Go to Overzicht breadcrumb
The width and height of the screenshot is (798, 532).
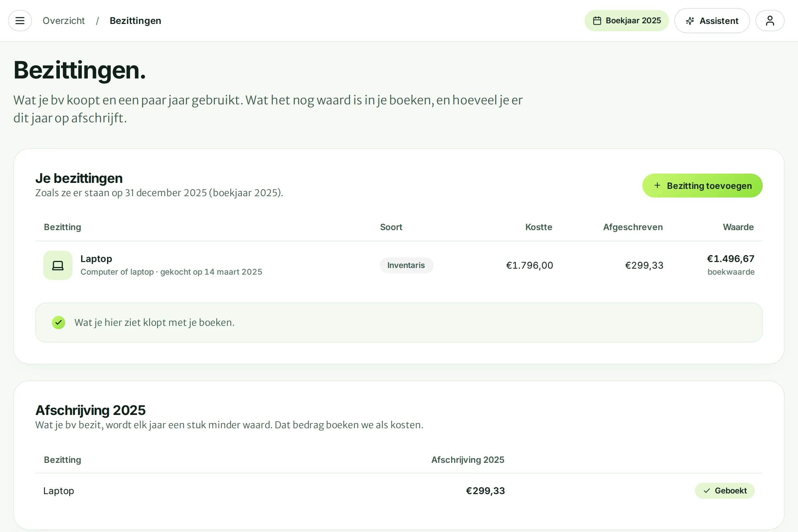coord(64,21)
